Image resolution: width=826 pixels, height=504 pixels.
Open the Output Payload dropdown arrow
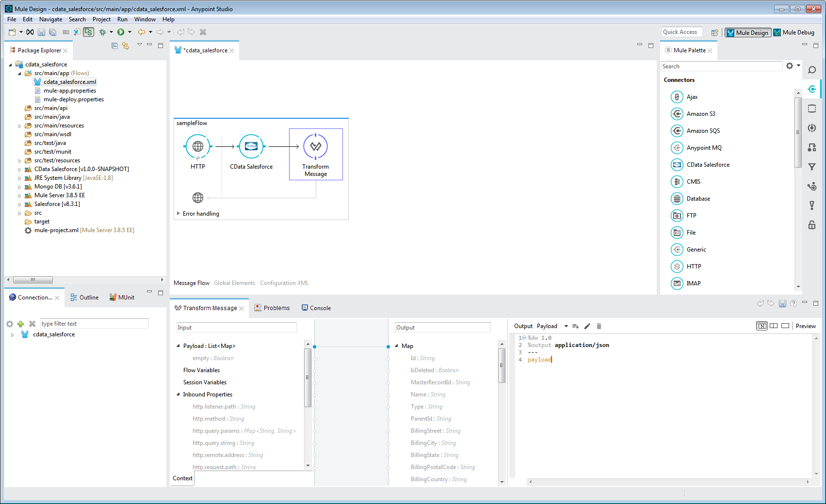tap(566, 326)
